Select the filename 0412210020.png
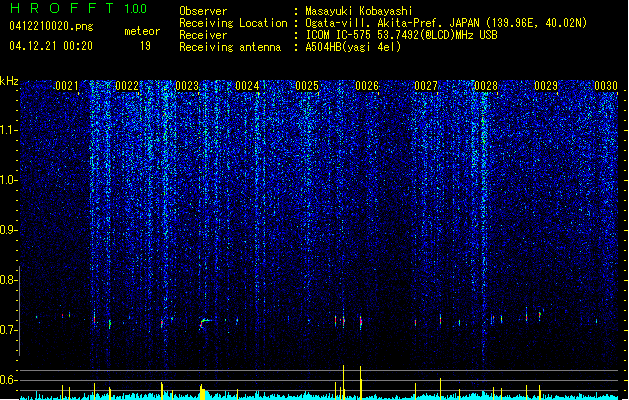The image size is (629, 400). (x=51, y=26)
